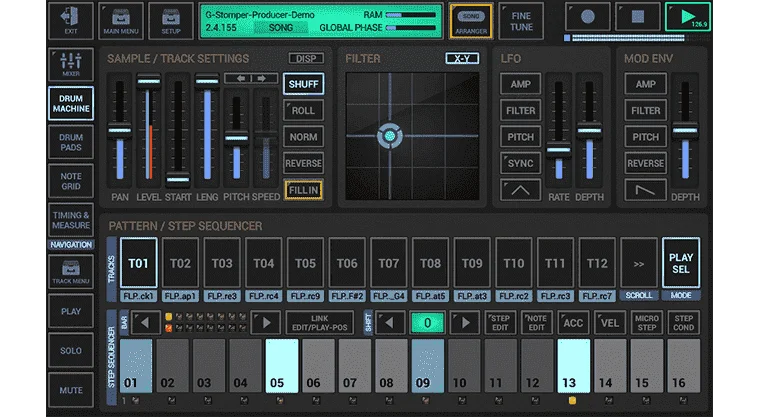
Task: Toggle the Song Arranger button
Action: pyautogui.click(x=471, y=21)
